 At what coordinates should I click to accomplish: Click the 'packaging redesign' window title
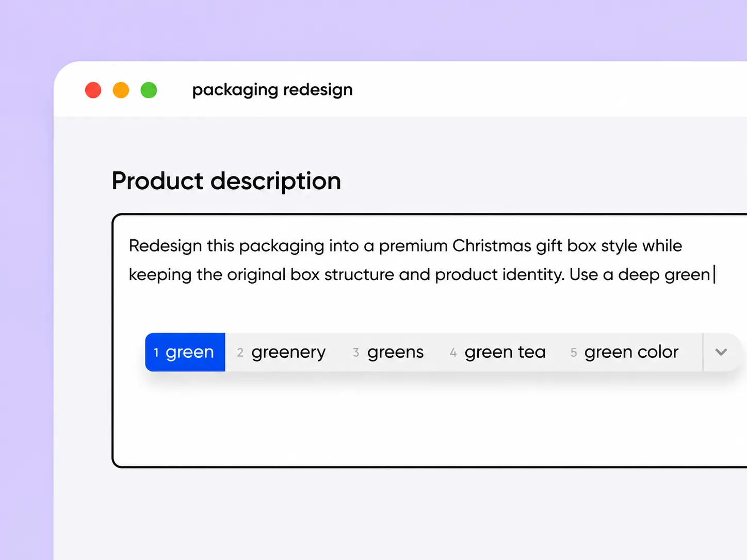(272, 90)
